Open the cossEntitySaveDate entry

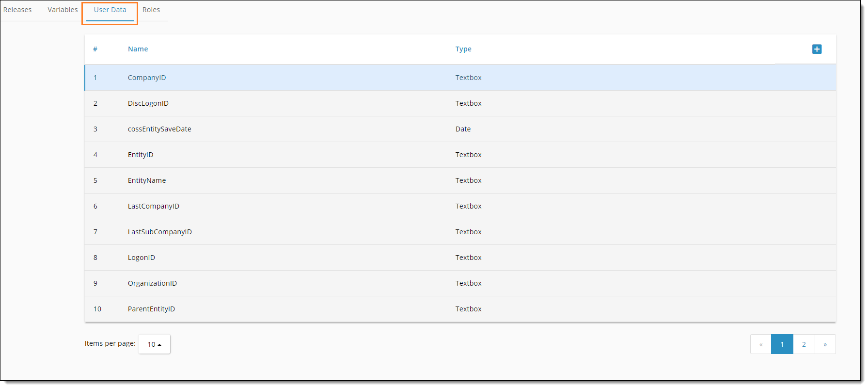[x=159, y=129]
